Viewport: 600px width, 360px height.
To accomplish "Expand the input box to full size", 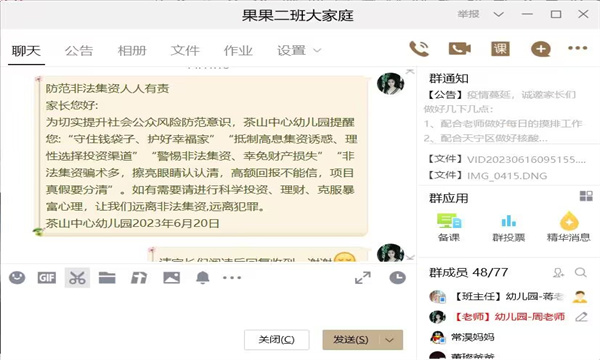I will coord(363,278).
